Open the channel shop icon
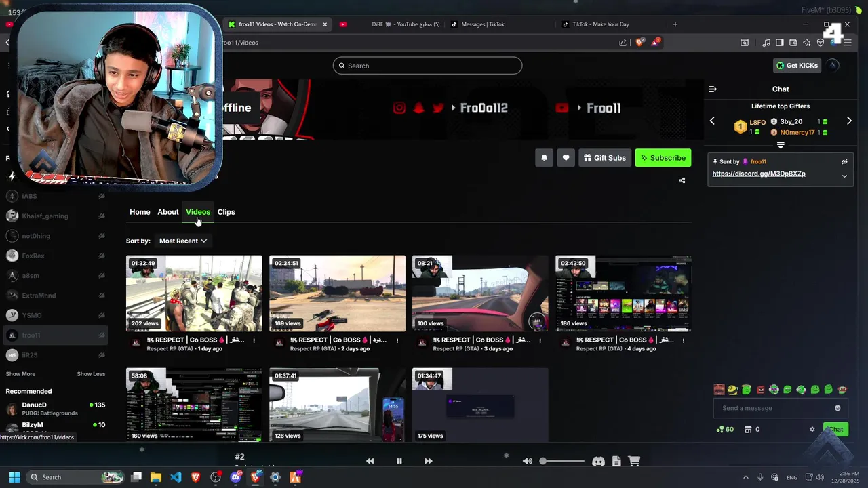Image resolution: width=868 pixels, height=488 pixels. 748,429
